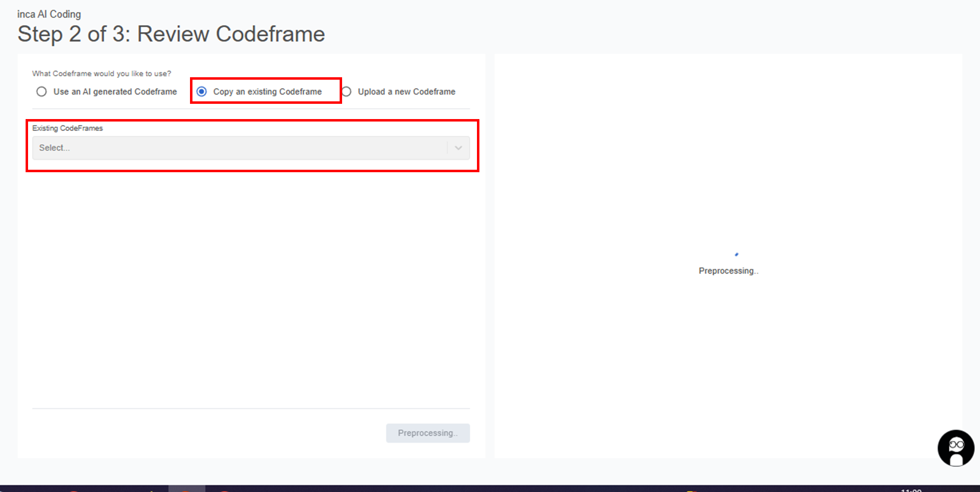Image resolution: width=980 pixels, height=492 pixels.
Task: Click the taskbar clock
Action: click(911, 490)
